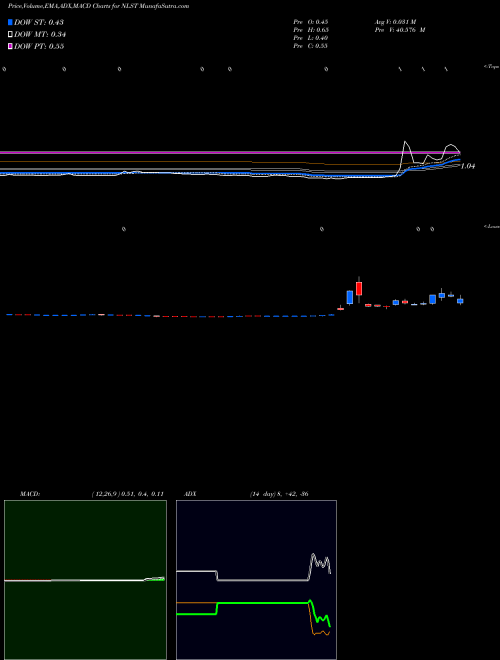Click the 1.04 price label beside EMA lines
Viewport: 500px width, 660px height.
tap(468, 166)
